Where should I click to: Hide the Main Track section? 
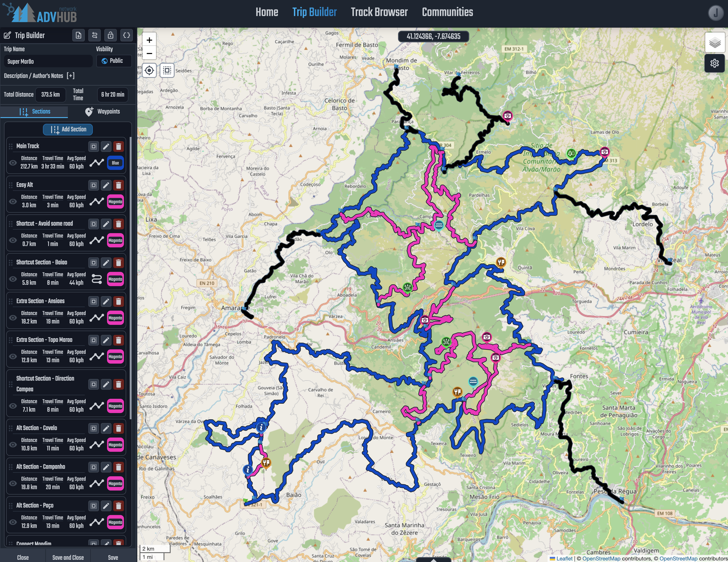pyautogui.click(x=13, y=163)
